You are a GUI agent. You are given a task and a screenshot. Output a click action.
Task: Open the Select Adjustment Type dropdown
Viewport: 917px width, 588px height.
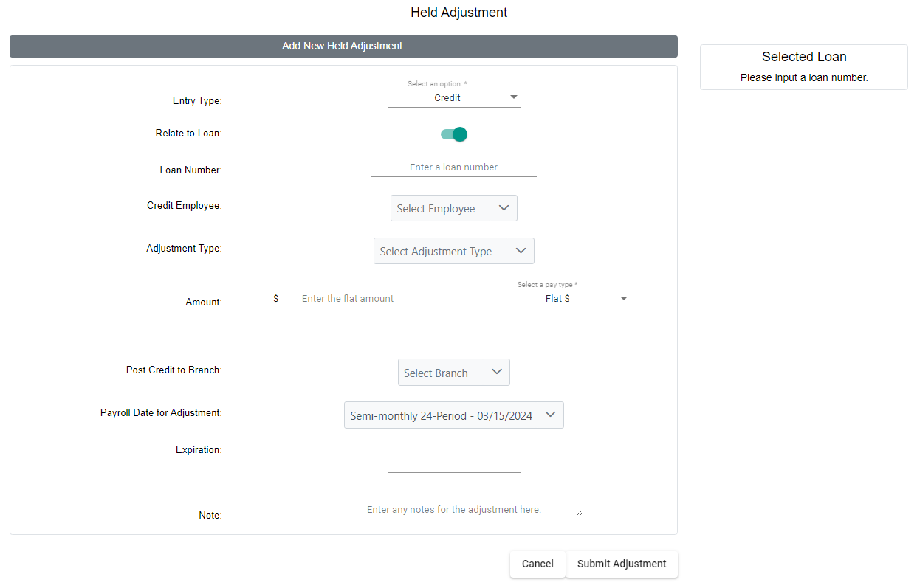pos(453,251)
